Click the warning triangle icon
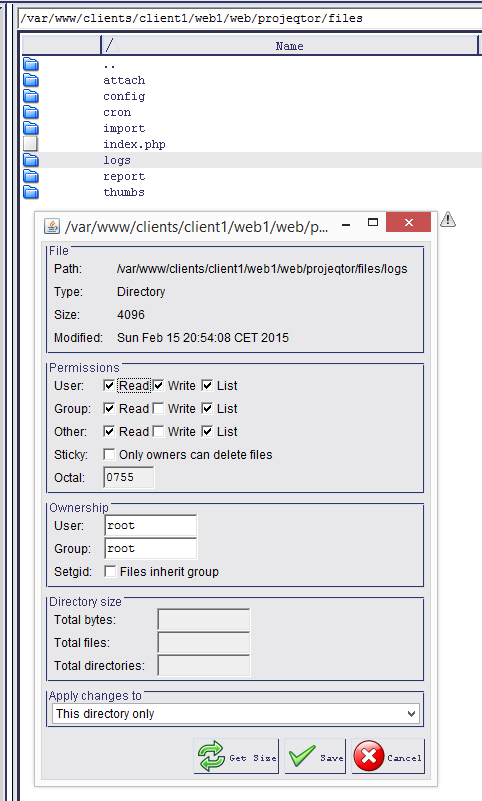The image size is (482, 801). pyautogui.click(x=448, y=219)
